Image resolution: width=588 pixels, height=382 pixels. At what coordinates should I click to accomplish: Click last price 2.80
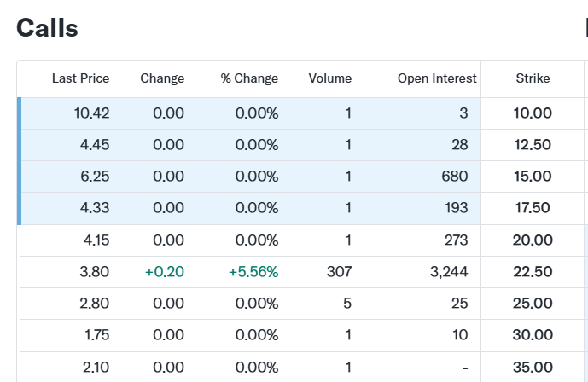94,303
